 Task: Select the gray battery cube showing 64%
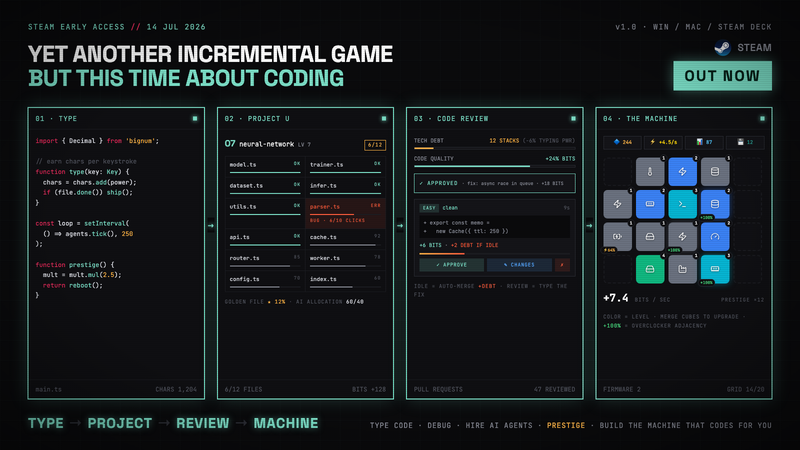pos(617,237)
